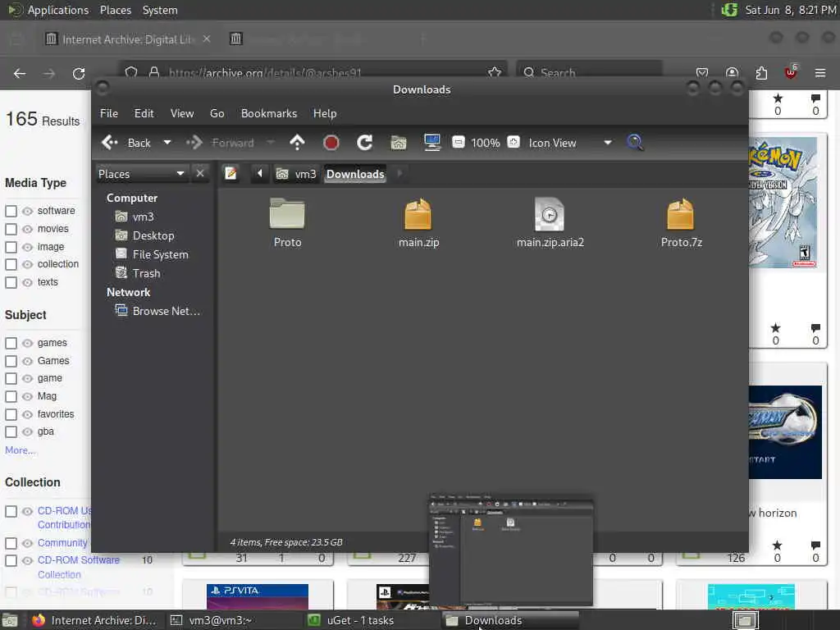The height and width of the screenshot is (630, 840).
Task: Open Firefox extensions puzzle icon
Action: 761,73
